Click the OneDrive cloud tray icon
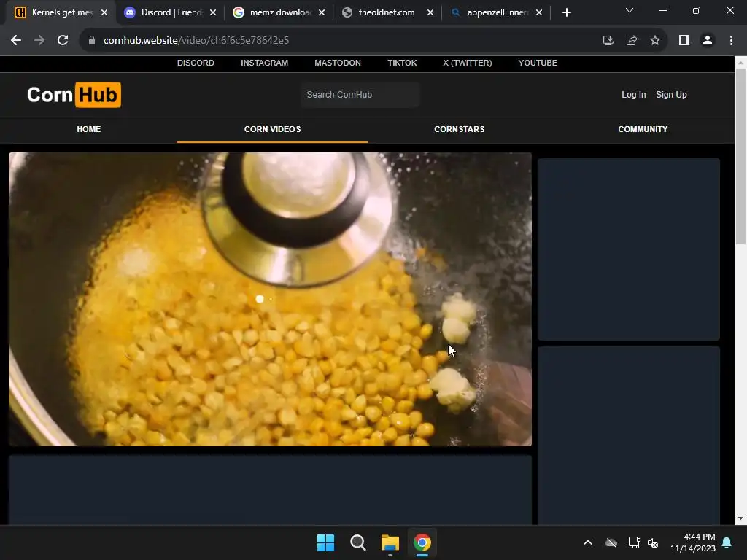Screen dimensions: 747x560 click(x=611, y=542)
